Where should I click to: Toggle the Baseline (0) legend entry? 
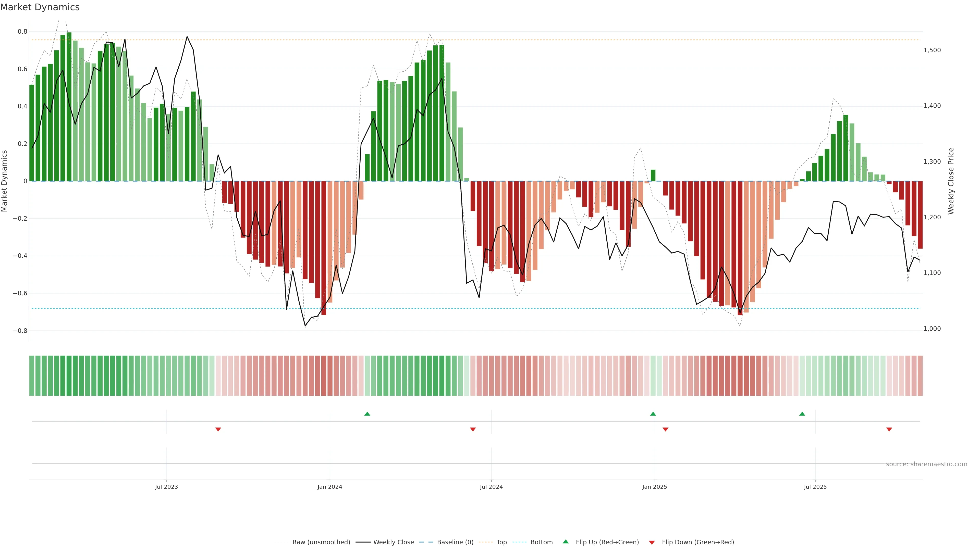[x=455, y=542]
